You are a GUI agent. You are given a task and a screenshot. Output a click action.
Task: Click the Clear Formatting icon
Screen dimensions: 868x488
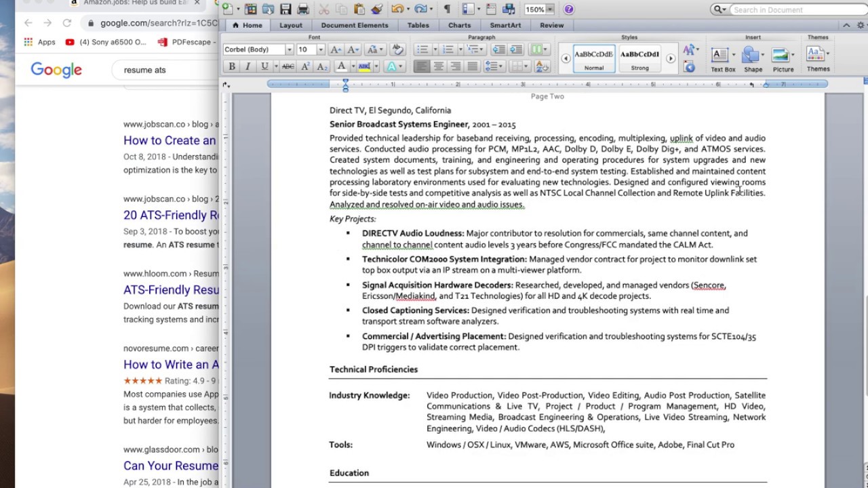tap(397, 49)
